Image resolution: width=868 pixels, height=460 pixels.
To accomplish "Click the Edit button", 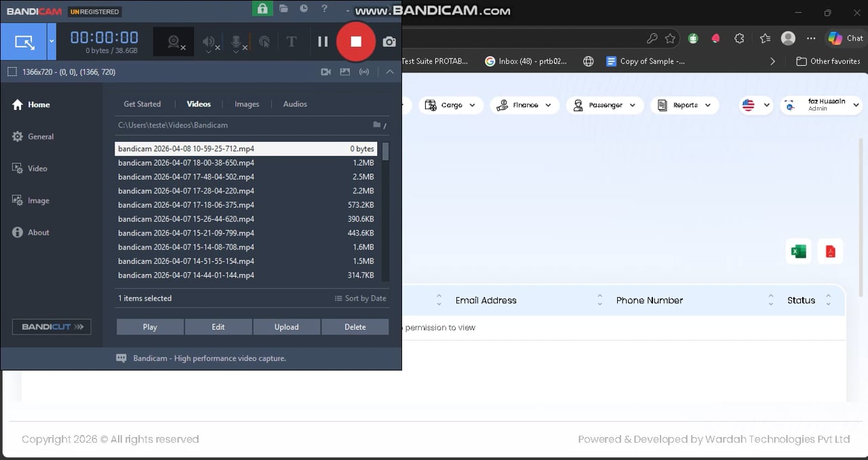I will [218, 327].
